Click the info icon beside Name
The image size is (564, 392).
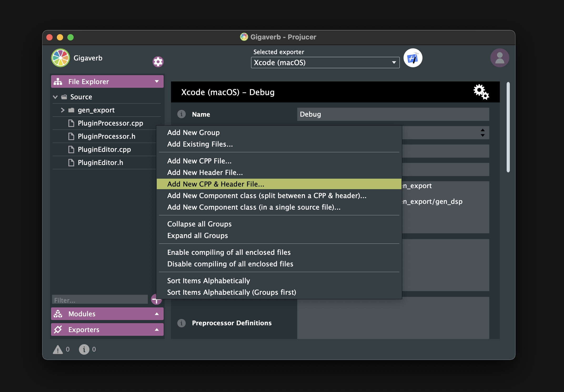point(182,114)
